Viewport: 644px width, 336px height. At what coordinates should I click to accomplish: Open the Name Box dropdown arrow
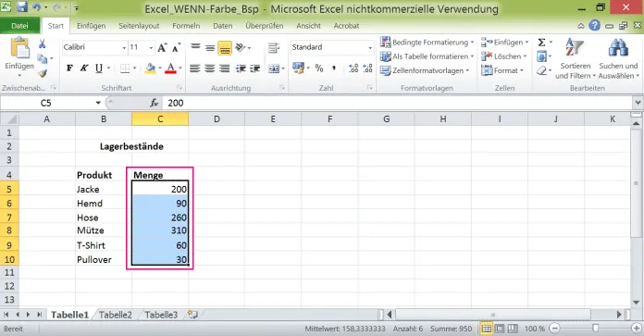[98, 103]
